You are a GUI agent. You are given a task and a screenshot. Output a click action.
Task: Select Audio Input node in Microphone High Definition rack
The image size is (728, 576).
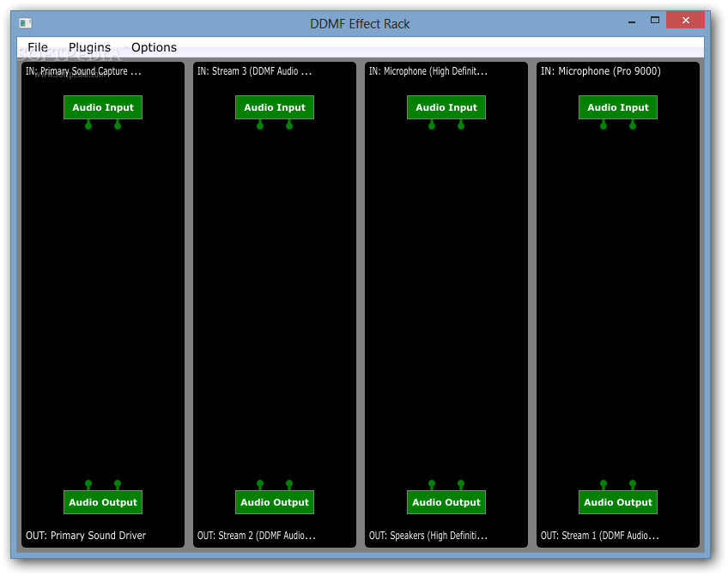tap(446, 107)
